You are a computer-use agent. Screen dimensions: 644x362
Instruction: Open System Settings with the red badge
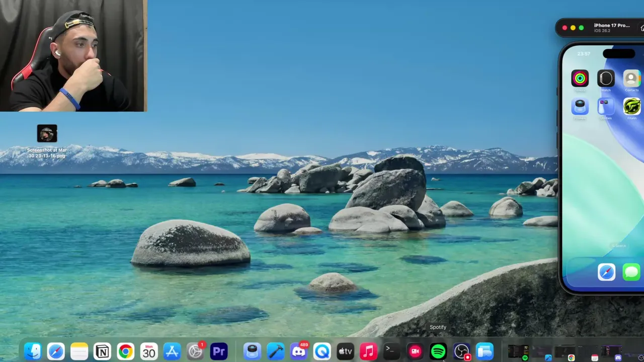pyautogui.click(x=195, y=351)
